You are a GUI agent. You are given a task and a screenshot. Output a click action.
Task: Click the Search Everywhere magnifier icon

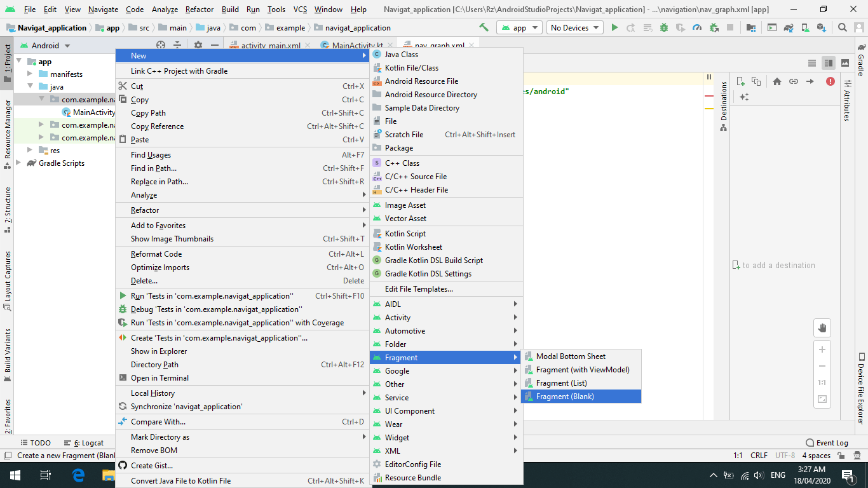843,27
